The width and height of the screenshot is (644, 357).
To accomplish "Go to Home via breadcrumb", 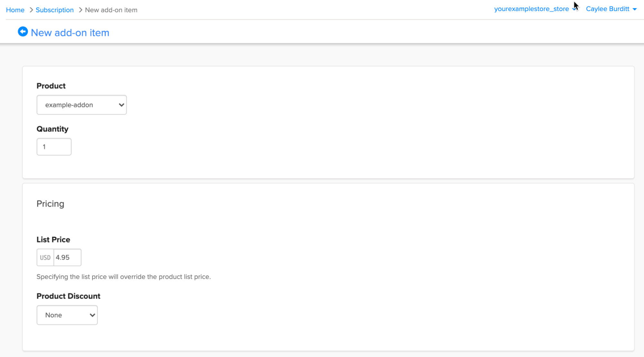I will click(x=15, y=10).
